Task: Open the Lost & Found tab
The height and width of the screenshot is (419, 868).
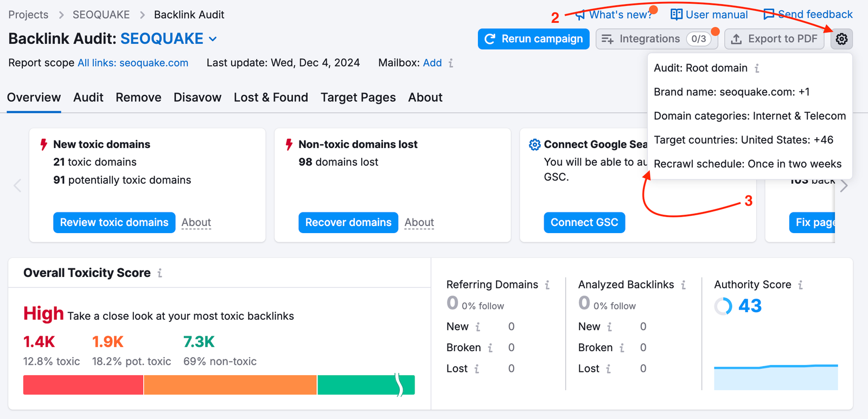Action: pos(271,98)
